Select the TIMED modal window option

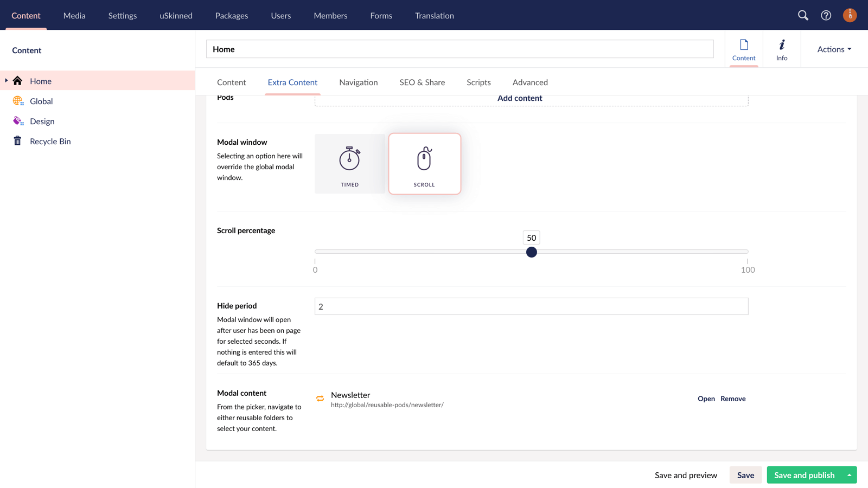click(x=349, y=163)
